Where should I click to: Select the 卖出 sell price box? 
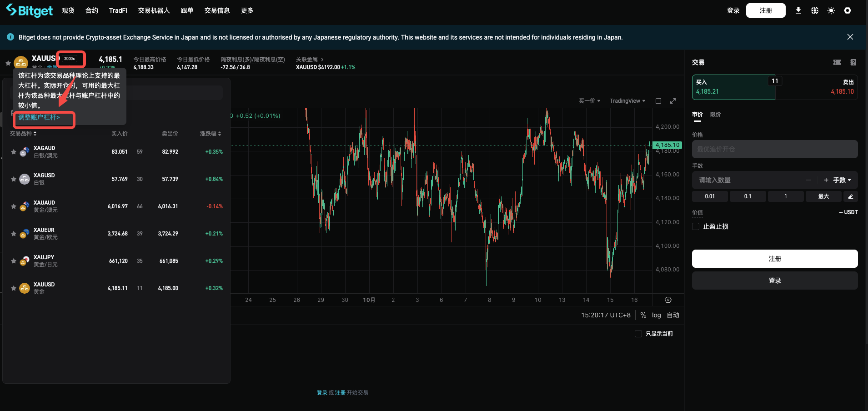(x=817, y=87)
